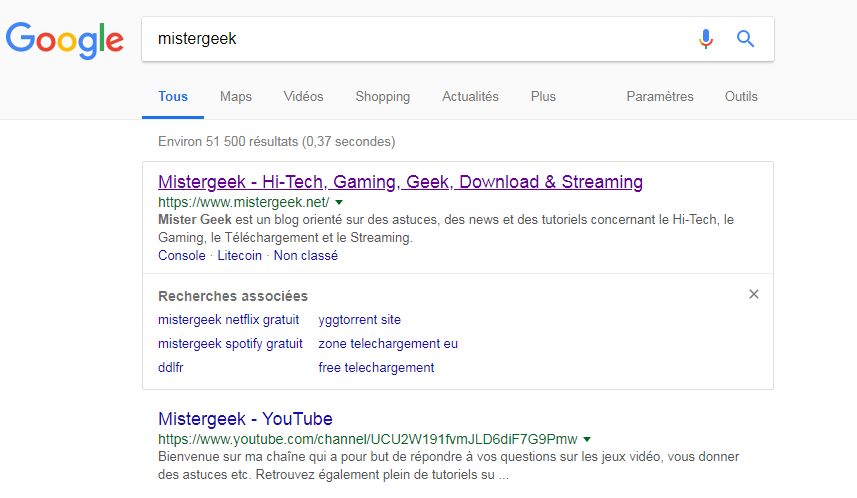Click the Bienvenue sur ma chaîne snippet
The width and height of the screenshot is (857, 498).
[449, 465]
